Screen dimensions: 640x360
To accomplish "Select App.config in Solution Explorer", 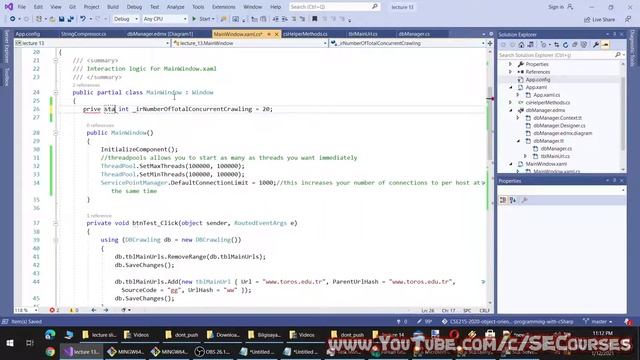I will (x=538, y=80).
